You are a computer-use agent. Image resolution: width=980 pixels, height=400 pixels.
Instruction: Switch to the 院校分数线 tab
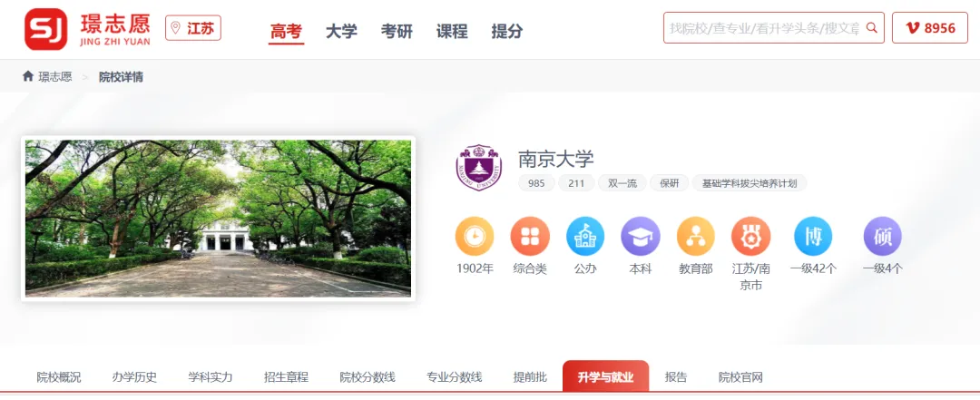click(367, 377)
